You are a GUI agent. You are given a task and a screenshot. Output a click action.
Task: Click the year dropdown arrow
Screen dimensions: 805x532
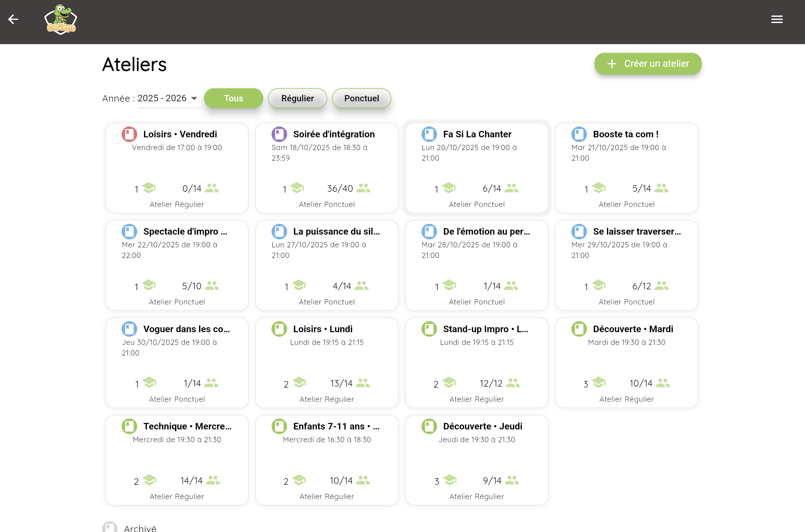click(x=194, y=99)
